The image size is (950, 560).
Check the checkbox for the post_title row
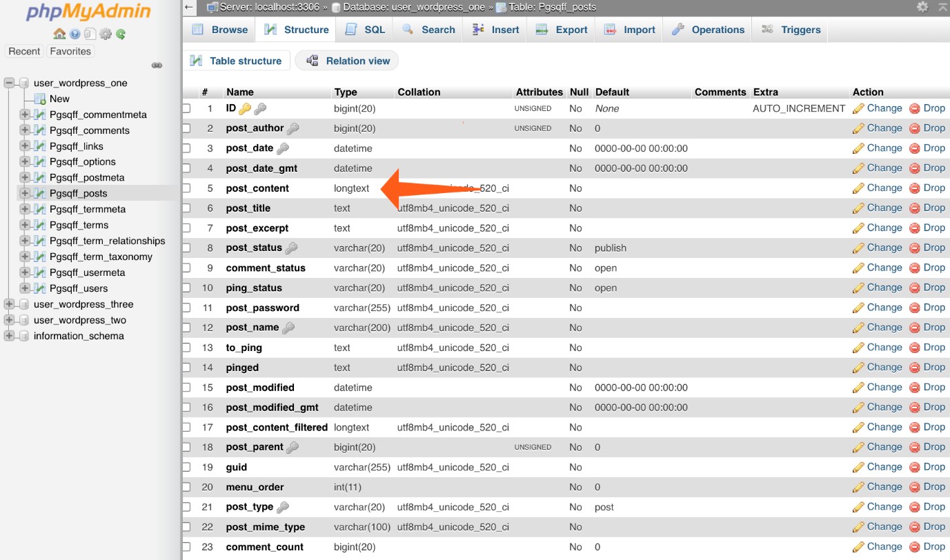coord(187,208)
